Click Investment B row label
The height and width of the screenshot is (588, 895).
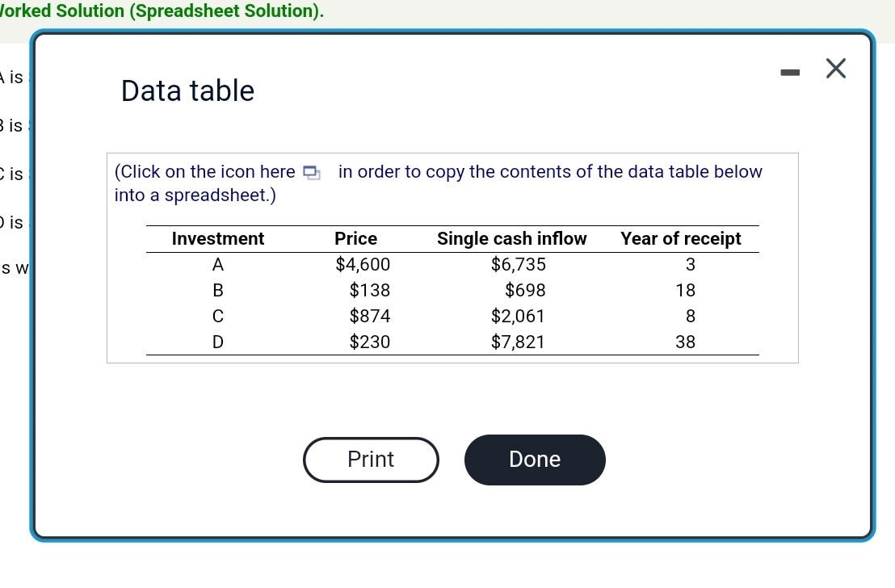pos(217,290)
